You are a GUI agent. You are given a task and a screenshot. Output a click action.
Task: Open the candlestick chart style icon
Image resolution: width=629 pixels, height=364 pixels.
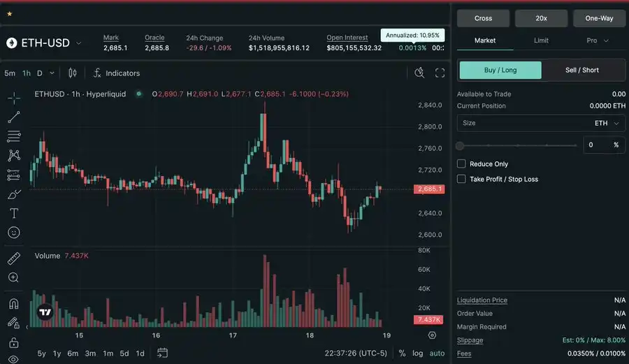pyautogui.click(x=73, y=73)
